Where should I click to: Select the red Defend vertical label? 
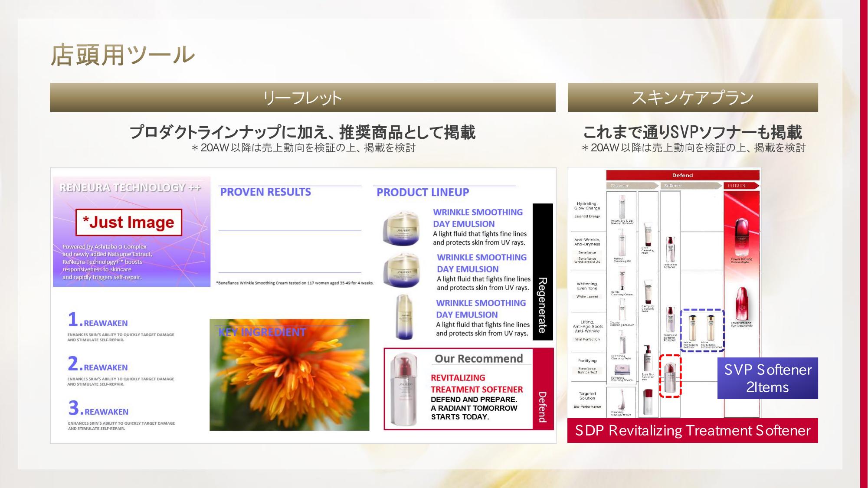tap(543, 389)
